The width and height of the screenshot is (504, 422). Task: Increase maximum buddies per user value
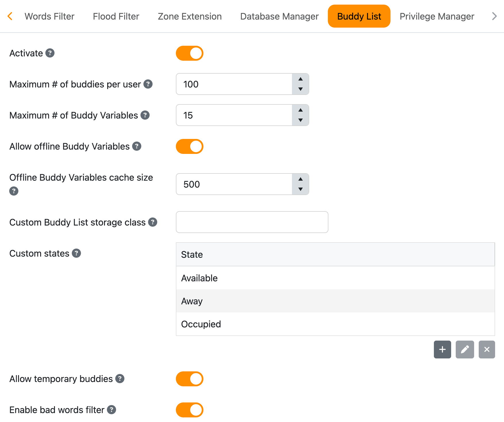pos(300,79)
